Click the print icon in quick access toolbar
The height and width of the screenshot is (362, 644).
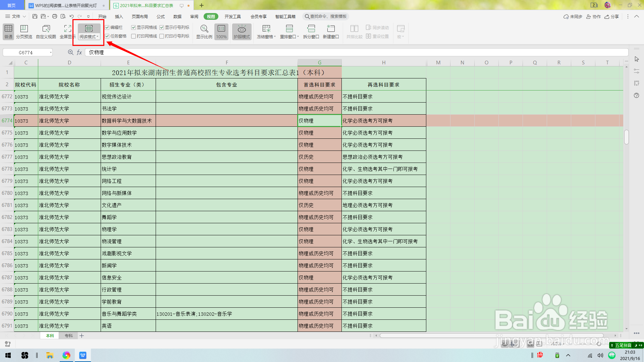55,16
